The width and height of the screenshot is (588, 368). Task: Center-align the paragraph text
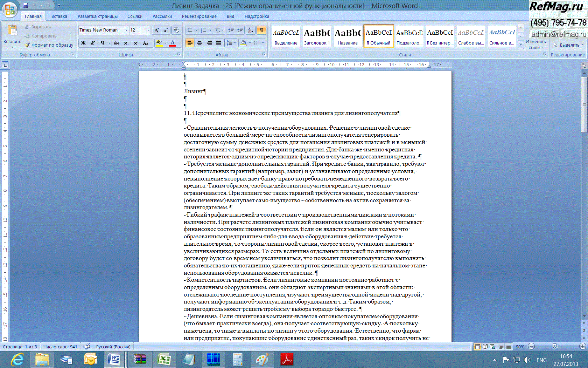[x=199, y=43]
